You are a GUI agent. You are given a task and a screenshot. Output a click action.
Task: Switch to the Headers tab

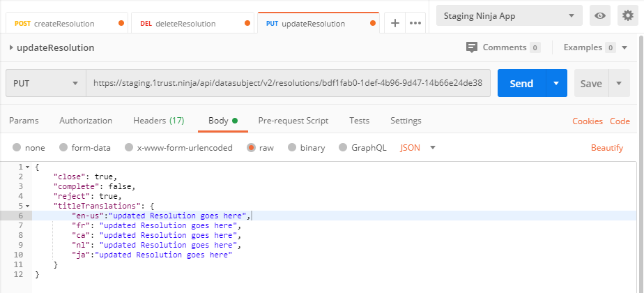click(158, 121)
